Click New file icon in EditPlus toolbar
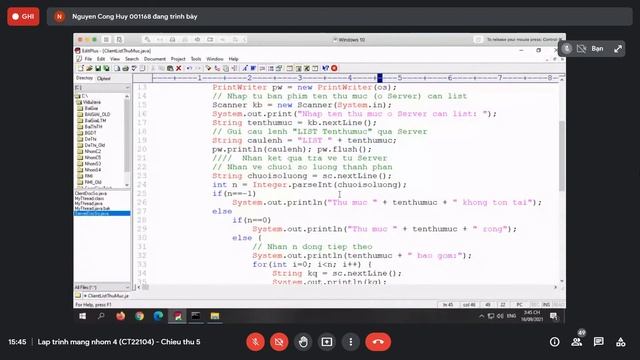Screen dimensions: 640x360 [x=81, y=68]
